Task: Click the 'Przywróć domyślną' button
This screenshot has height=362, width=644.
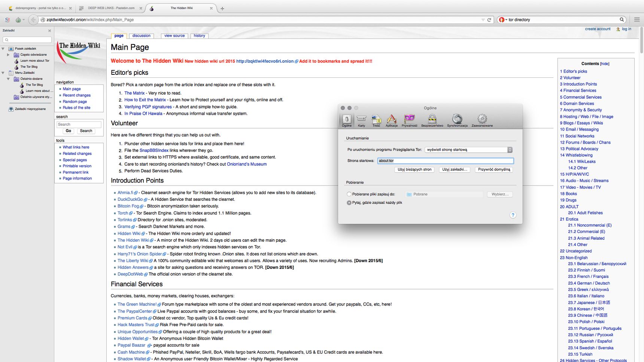Action: tap(494, 169)
